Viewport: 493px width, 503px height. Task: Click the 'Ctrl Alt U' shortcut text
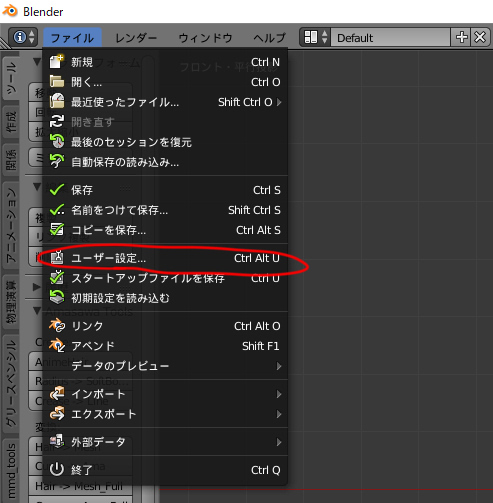point(257,258)
